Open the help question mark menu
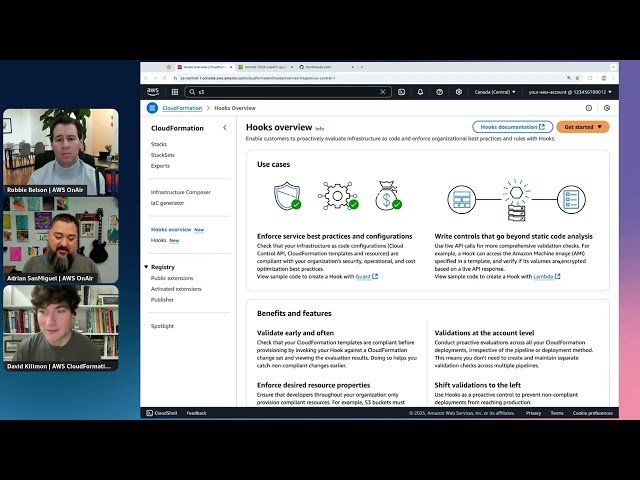This screenshot has height=480, width=640. click(x=440, y=92)
